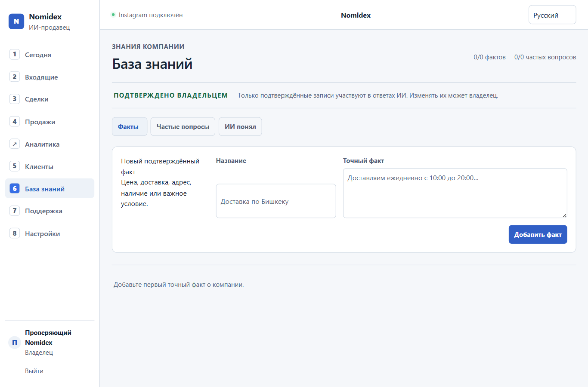Open Настройки label in sidebar

point(42,234)
